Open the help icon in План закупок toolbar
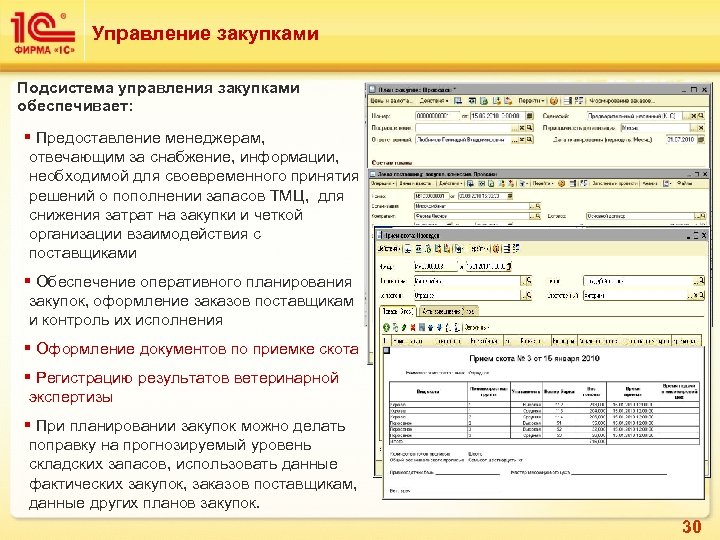Image resolution: width=720 pixels, height=540 pixels. (554, 101)
